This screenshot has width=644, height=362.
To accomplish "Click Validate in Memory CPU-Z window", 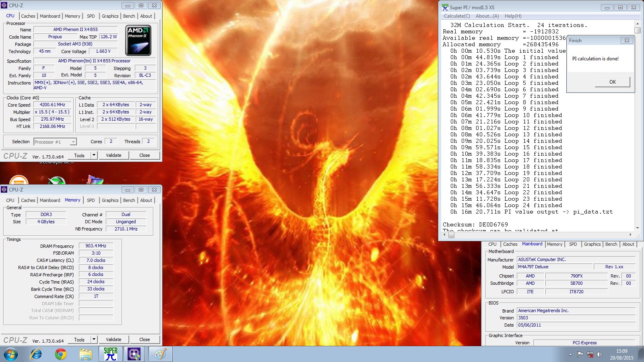I will 114,339.
